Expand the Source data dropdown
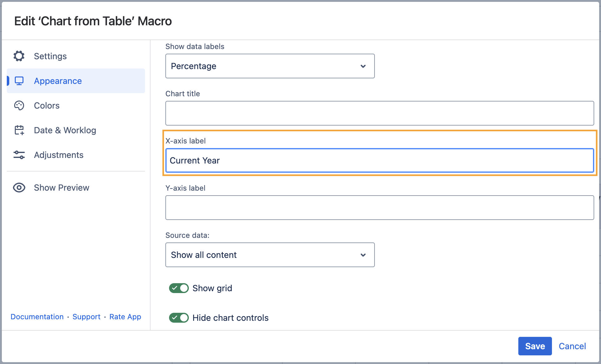This screenshot has height=364, width=601. pyautogui.click(x=270, y=255)
